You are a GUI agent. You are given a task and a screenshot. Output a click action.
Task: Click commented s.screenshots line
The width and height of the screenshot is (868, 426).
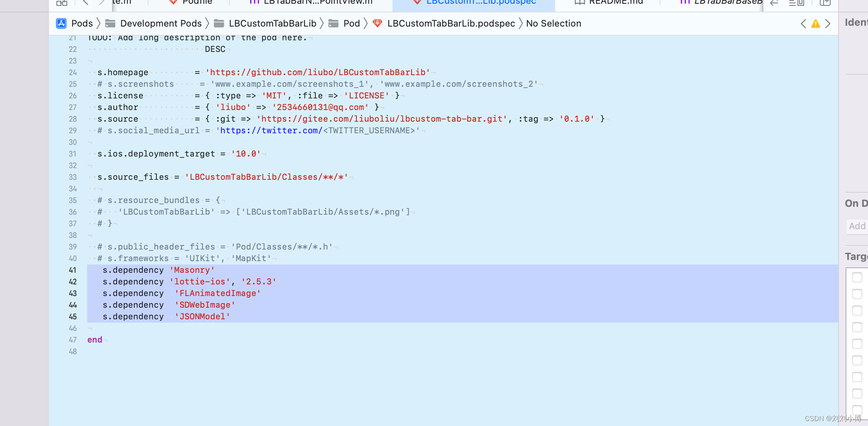tap(317, 84)
